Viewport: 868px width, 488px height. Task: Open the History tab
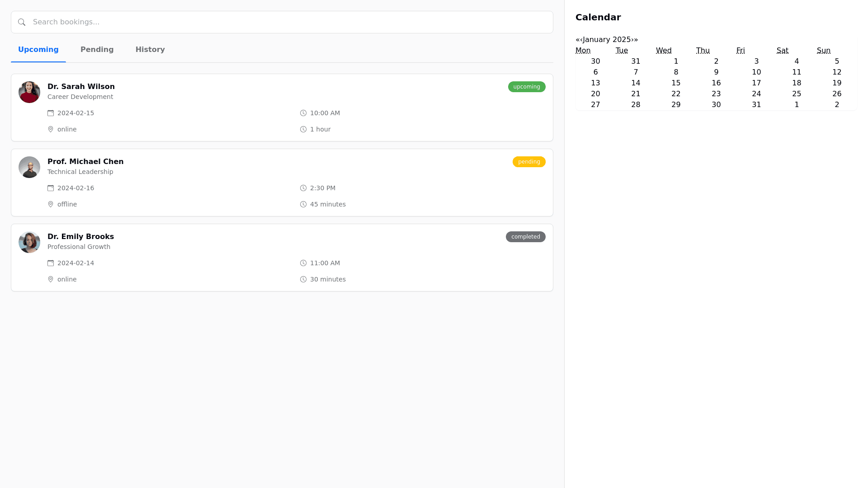[x=150, y=50]
